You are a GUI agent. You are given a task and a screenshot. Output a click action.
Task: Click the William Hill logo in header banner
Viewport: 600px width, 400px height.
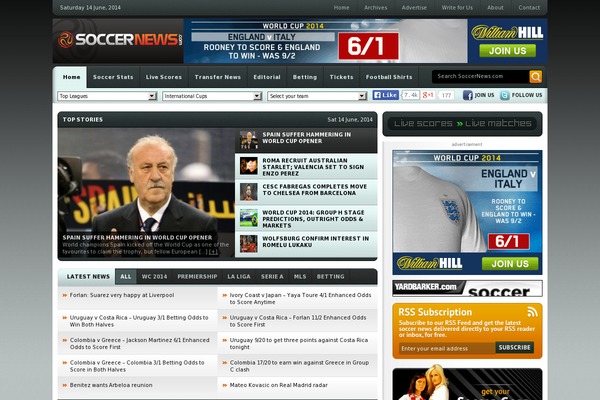click(507, 33)
